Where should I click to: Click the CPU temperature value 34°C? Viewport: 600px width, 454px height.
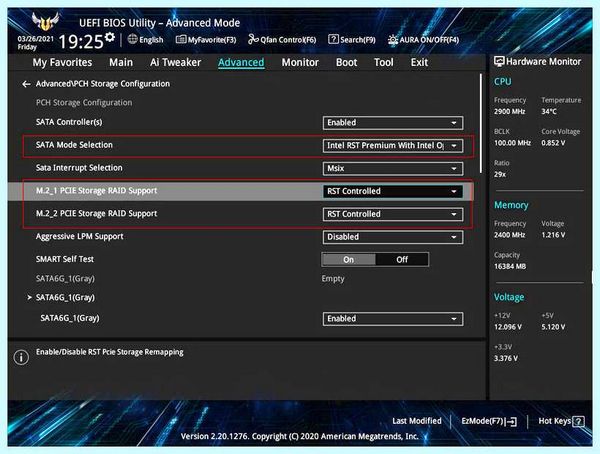(549, 111)
